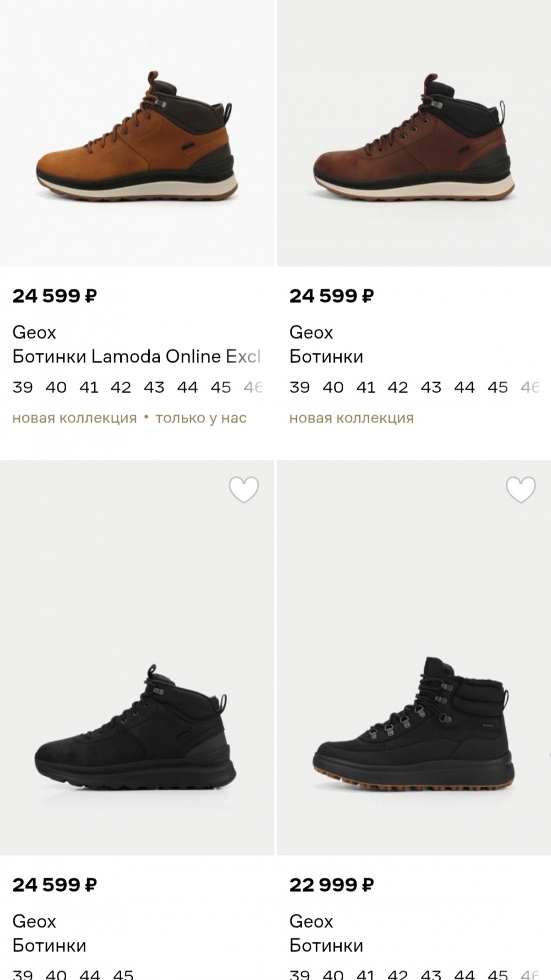Open Geox brand on black suede boots
Screen dimensions: 551x980
click(x=34, y=922)
